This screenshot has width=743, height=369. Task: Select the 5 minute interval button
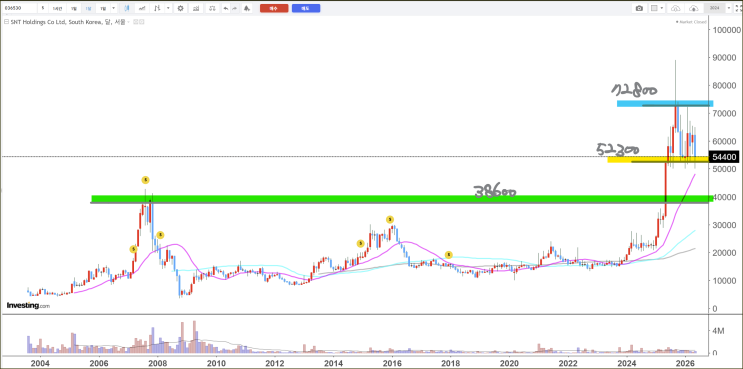click(43, 8)
